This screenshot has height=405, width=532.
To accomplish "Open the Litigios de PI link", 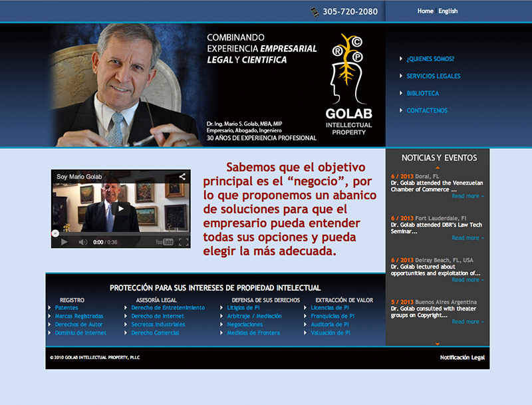I will [x=243, y=308].
